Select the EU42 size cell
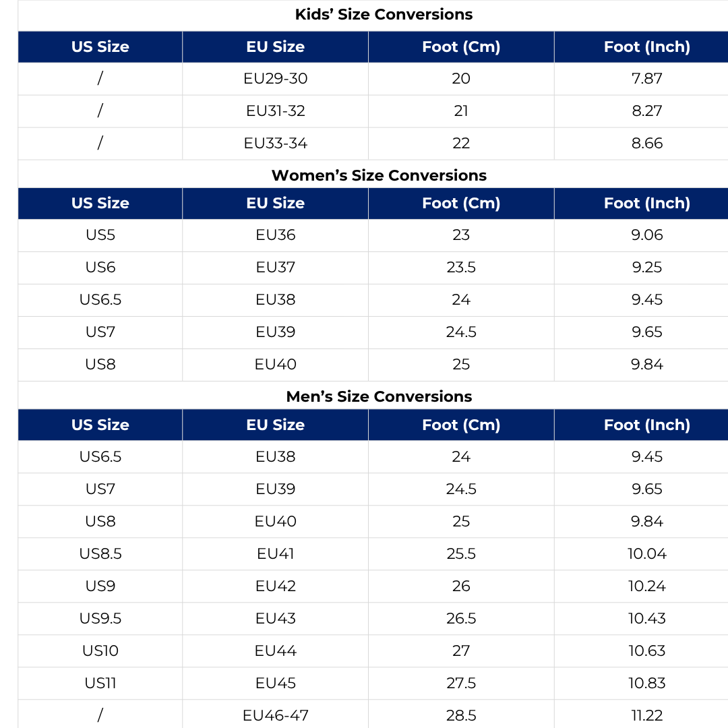 pos(275,586)
